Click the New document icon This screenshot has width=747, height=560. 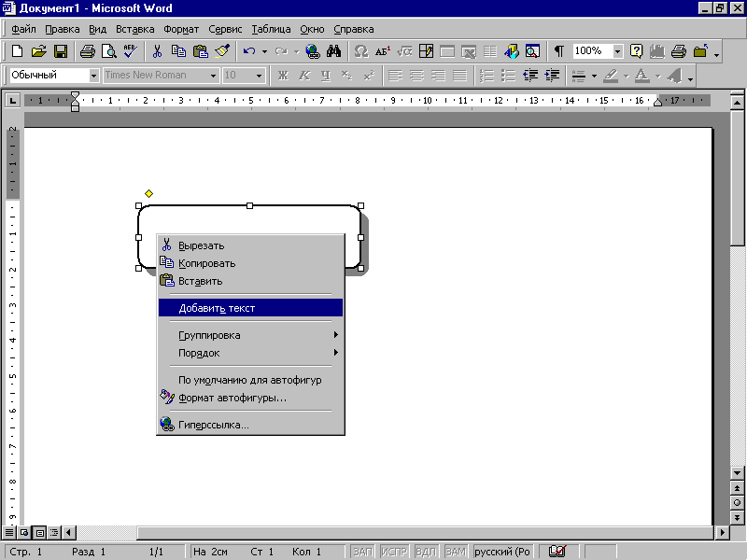(17, 51)
